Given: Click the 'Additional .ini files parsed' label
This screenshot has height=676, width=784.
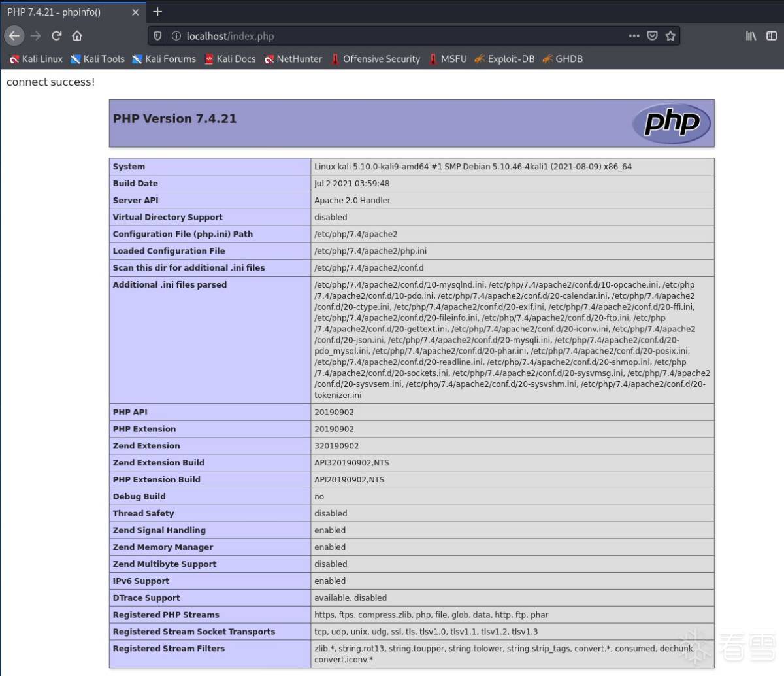Looking at the screenshot, I should pos(170,285).
